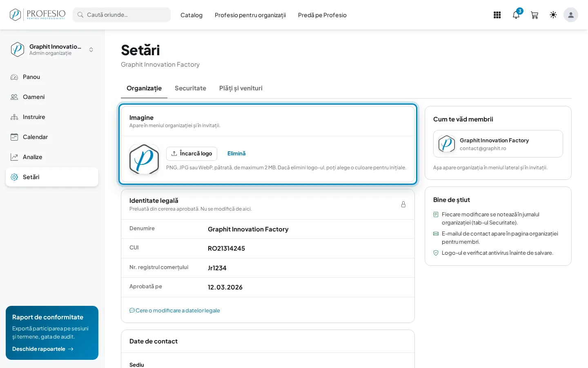The width and height of the screenshot is (588, 368).
Task: Click the Denumire value 'Graphit Innovation Factory'
Action: (x=248, y=229)
